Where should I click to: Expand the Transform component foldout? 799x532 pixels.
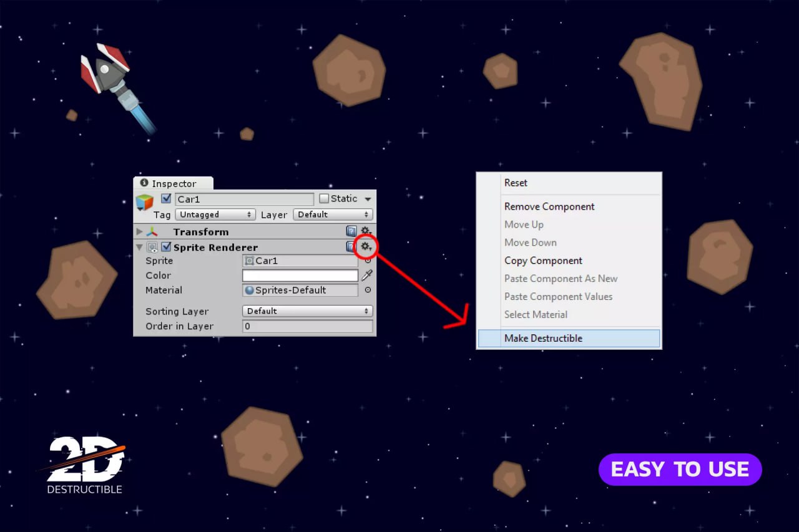point(139,231)
